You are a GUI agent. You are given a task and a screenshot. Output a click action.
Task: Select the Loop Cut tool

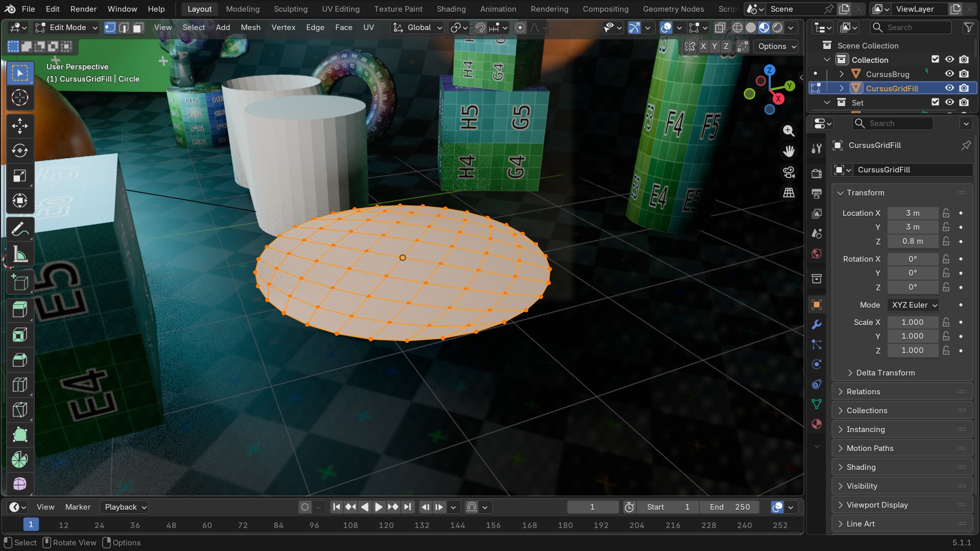20,385
